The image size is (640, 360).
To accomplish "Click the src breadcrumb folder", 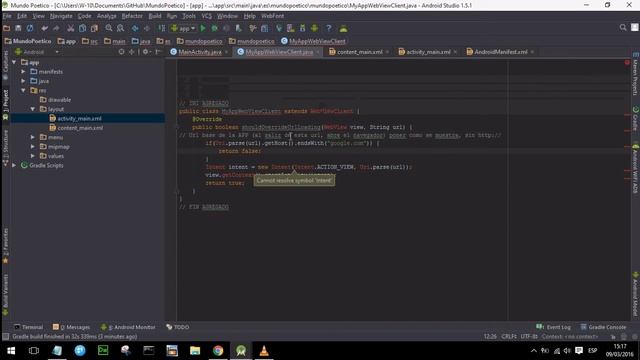I will (x=90, y=41).
